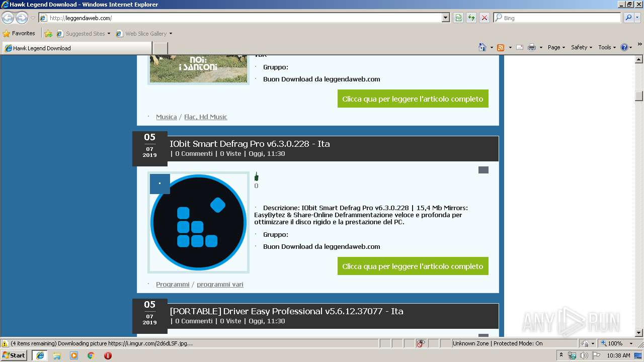Open the Windows Start menu

14,355
